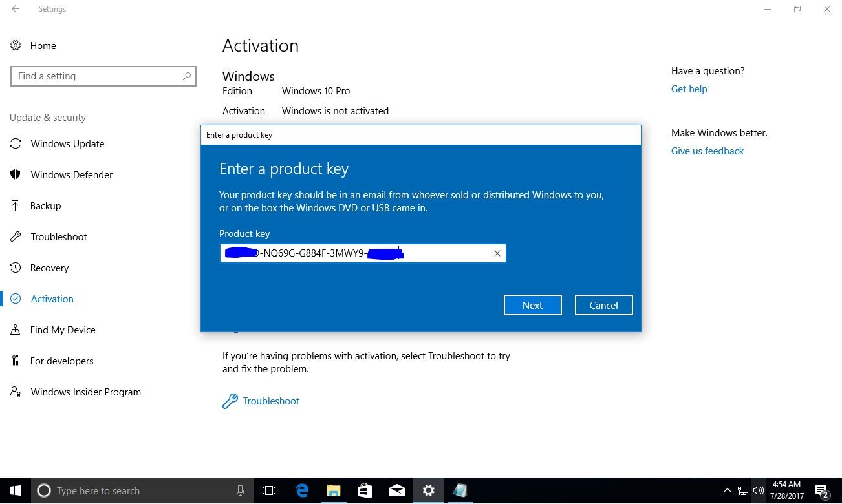Open the Recovery settings section

coord(49,268)
